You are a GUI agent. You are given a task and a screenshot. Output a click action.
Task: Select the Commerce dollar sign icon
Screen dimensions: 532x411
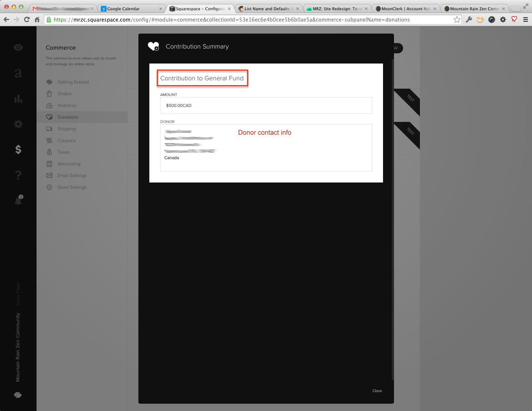pos(18,149)
